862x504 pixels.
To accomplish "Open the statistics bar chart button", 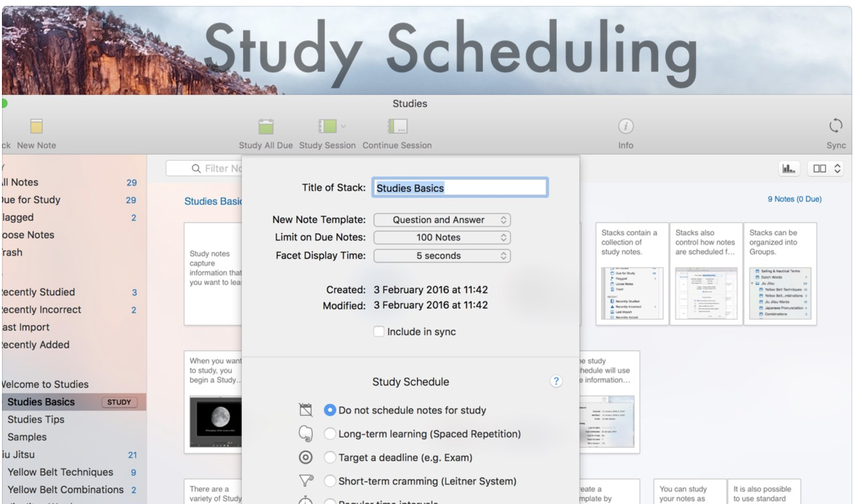I will (789, 169).
